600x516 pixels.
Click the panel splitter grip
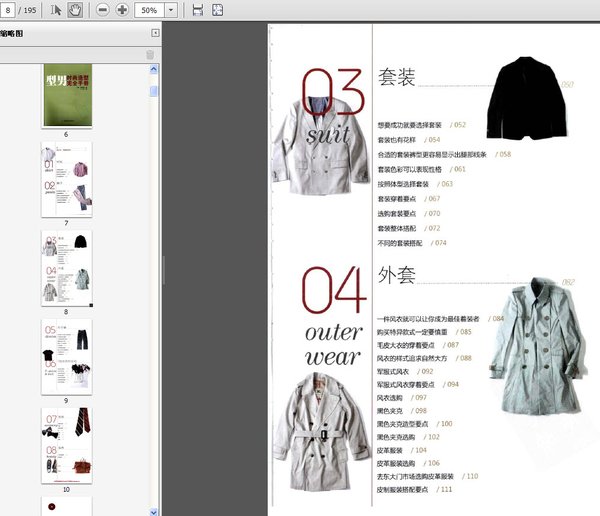[164, 270]
